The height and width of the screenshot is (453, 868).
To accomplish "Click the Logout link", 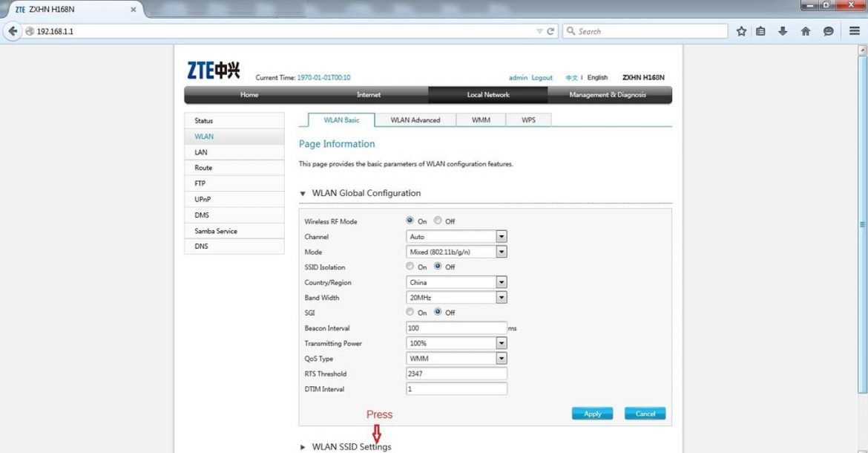I will click(x=542, y=77).
